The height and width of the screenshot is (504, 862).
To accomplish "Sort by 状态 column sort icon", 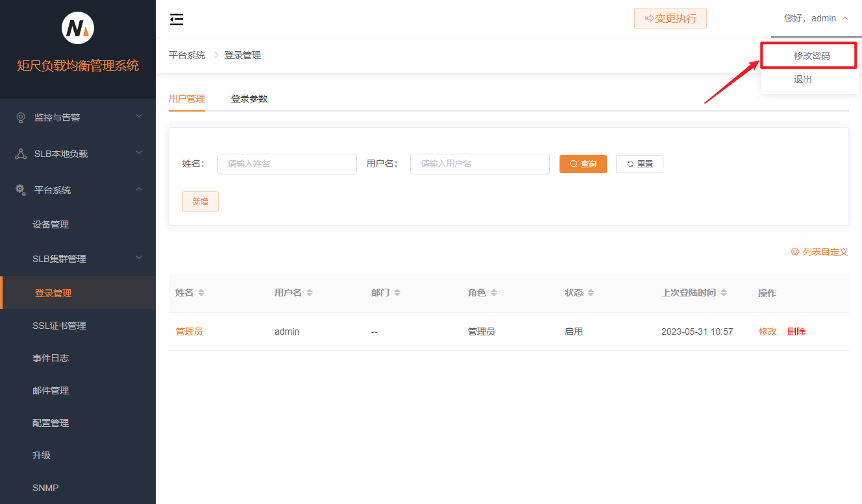I will pos(590,293).
